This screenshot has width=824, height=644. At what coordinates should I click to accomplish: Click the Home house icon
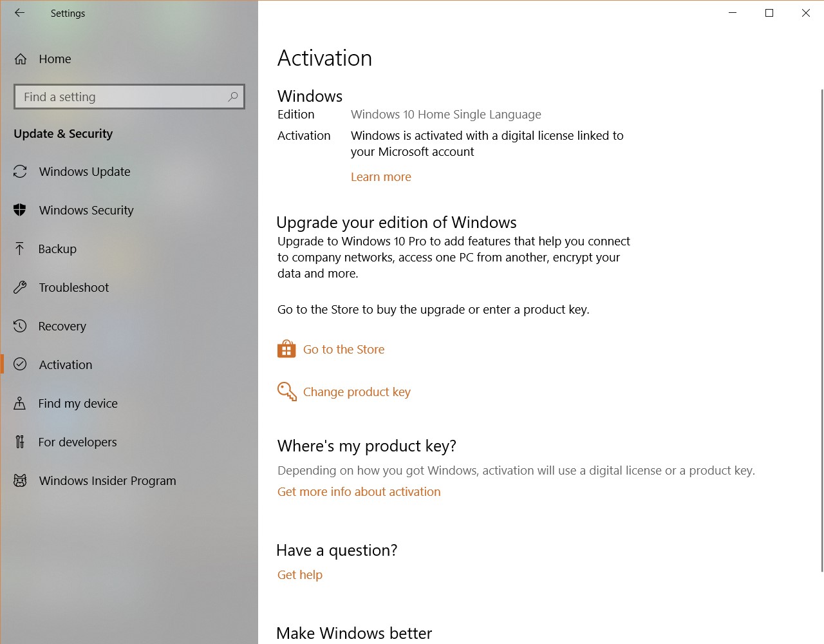(x=21, y=59)
